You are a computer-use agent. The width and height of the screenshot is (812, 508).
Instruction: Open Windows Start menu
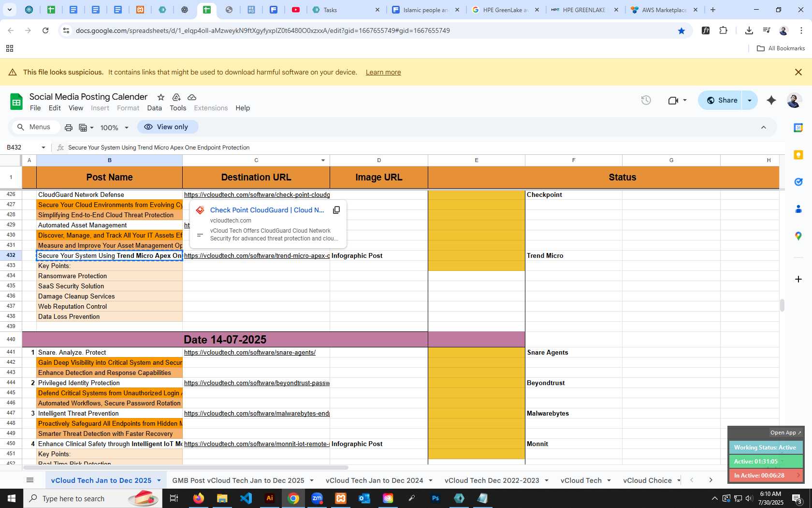[x=12, y=498]
